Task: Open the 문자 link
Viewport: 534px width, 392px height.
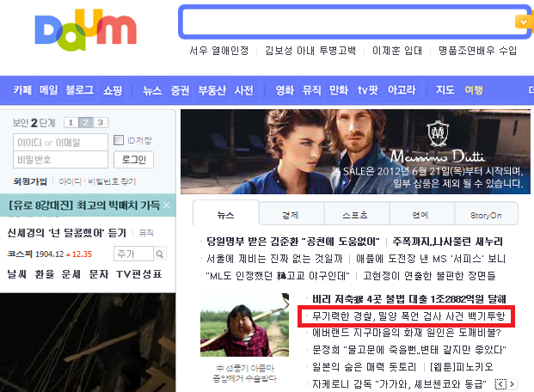Action: pyautogui.click(x=98, y=274)
